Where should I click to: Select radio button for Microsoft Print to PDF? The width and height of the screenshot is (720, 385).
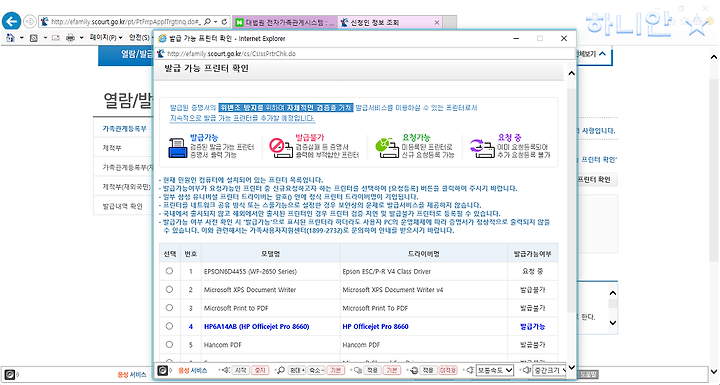click(169, 308)
